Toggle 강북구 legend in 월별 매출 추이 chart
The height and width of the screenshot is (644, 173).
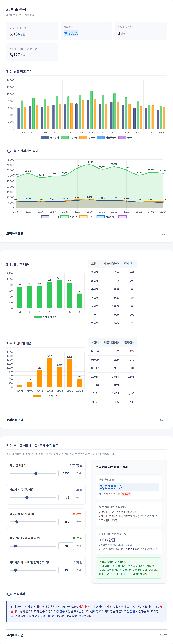87,137
